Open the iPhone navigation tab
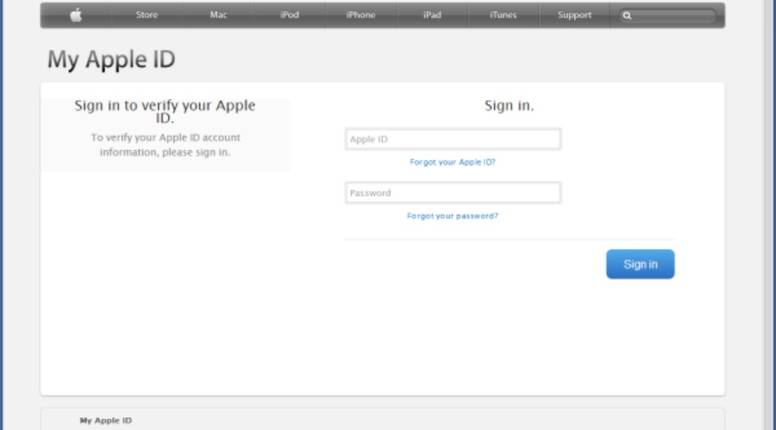 (x=360, y=15)
